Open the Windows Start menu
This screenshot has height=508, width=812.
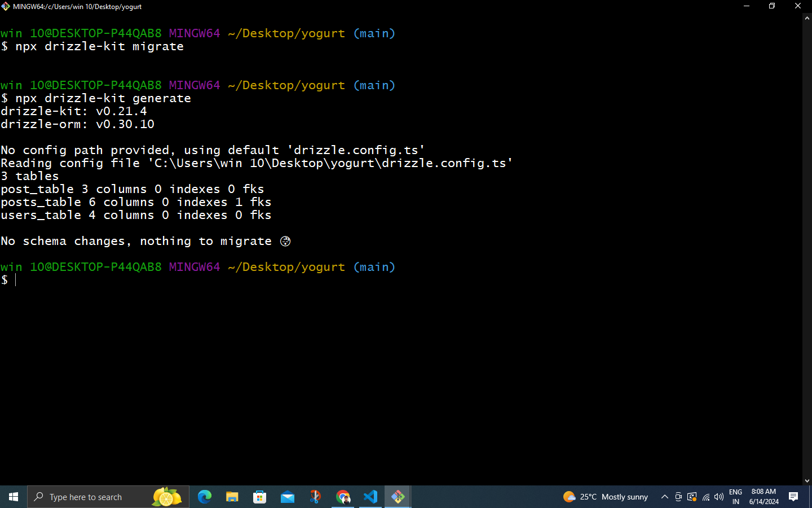coord(14,497)
